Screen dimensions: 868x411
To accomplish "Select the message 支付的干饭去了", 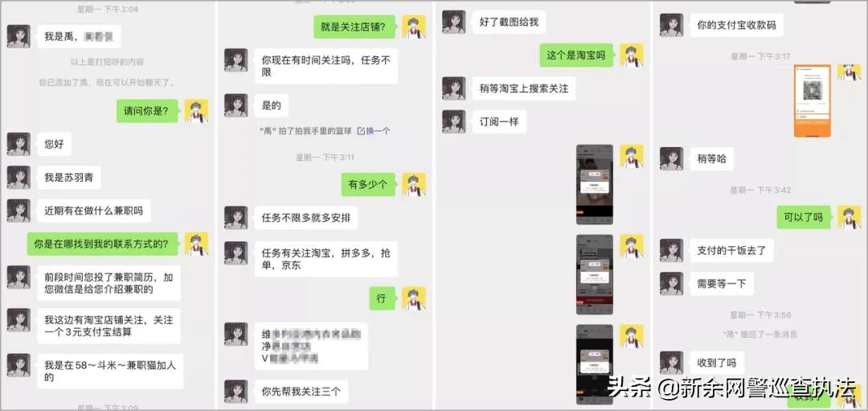I will (731, 250).
